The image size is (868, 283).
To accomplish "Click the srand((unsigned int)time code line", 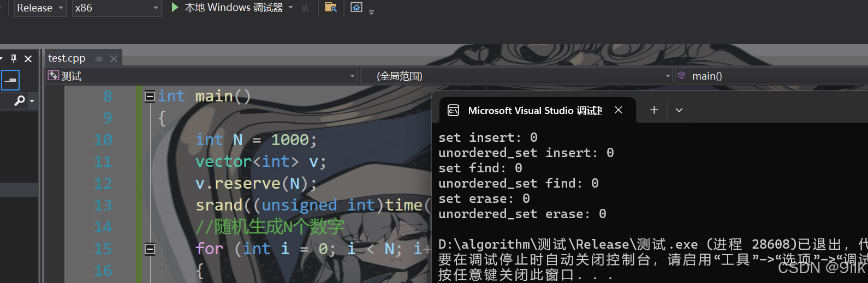I will tap(313, 205).
